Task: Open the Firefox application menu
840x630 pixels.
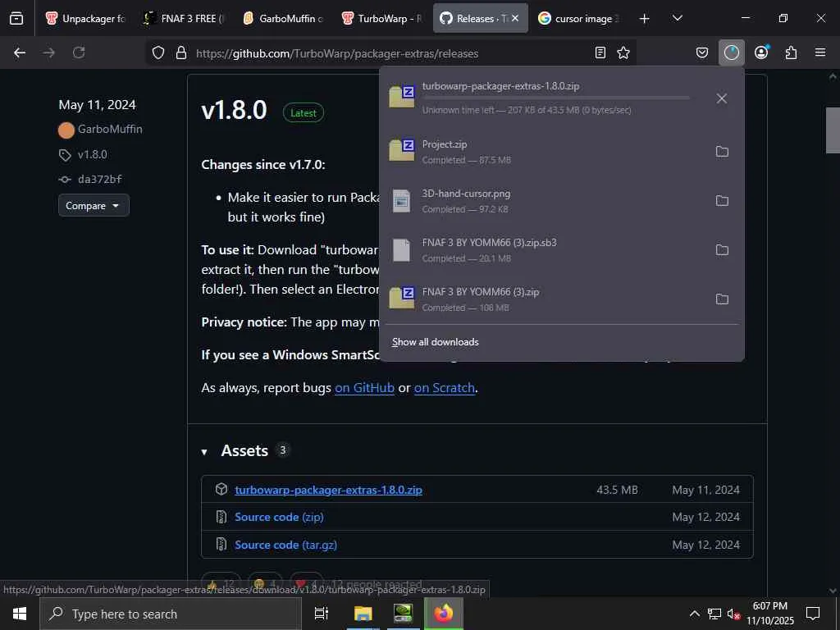Action: pyautogui.click(x=820, y=52)
